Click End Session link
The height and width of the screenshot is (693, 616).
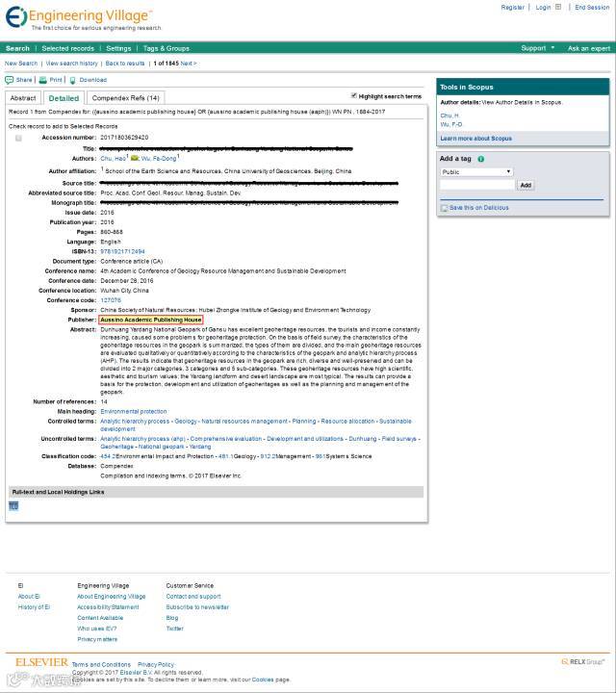592,7
